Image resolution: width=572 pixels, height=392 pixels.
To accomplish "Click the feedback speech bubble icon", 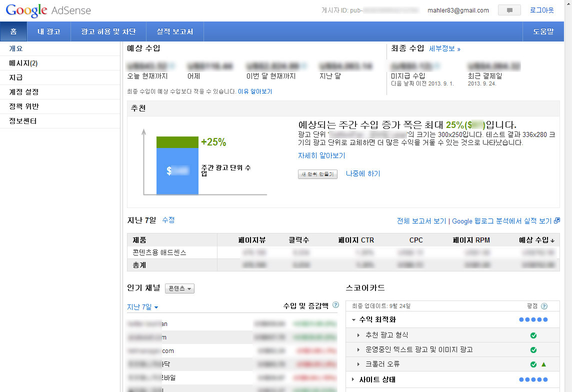I will click(x=509, y=10).
